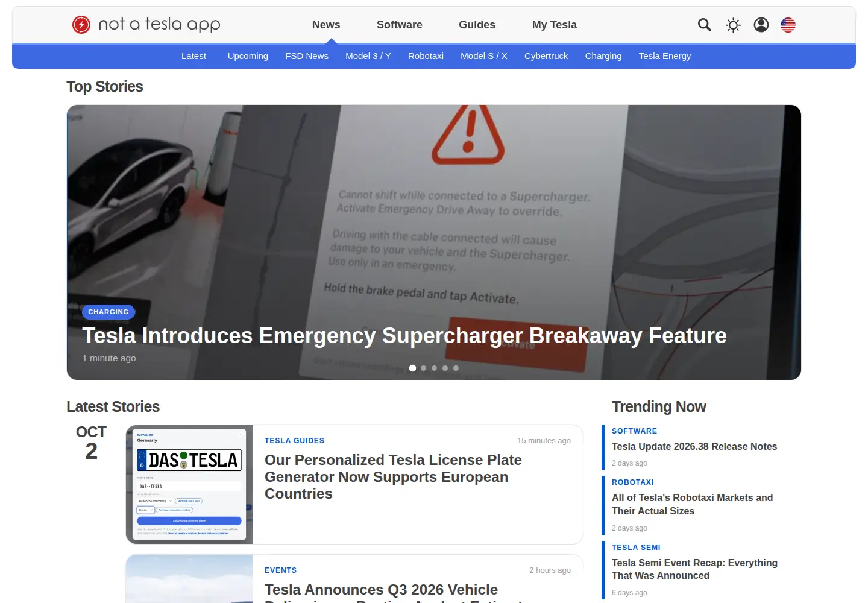The width and height of the screenshot is (868, 603).
Task: Open the Software menu
Action: click(400, 25)
